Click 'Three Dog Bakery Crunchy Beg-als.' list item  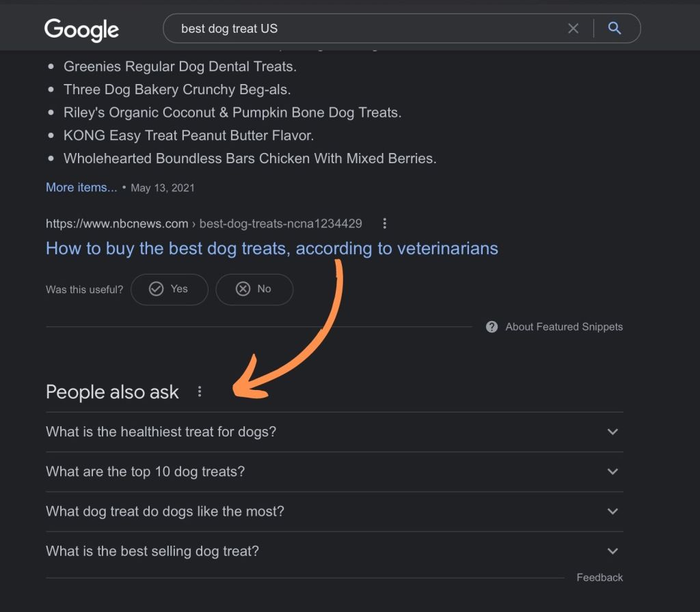[x=177, y=89]
